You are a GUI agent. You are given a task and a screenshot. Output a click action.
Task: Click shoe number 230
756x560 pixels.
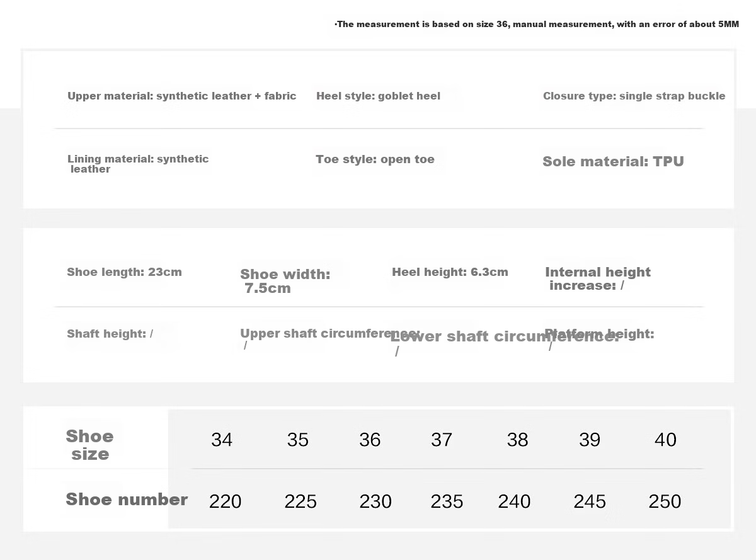[x=375, y=501]
